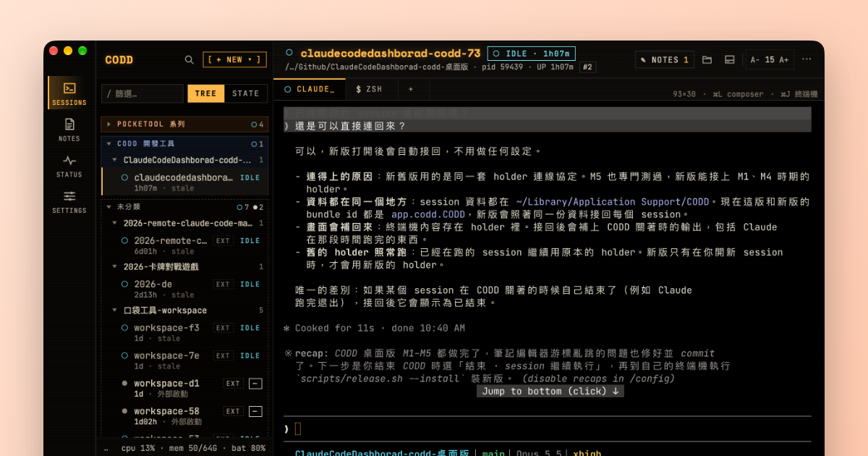Open the Settings sliders panel
Screen dimensions: 868x456
point(69,201)
